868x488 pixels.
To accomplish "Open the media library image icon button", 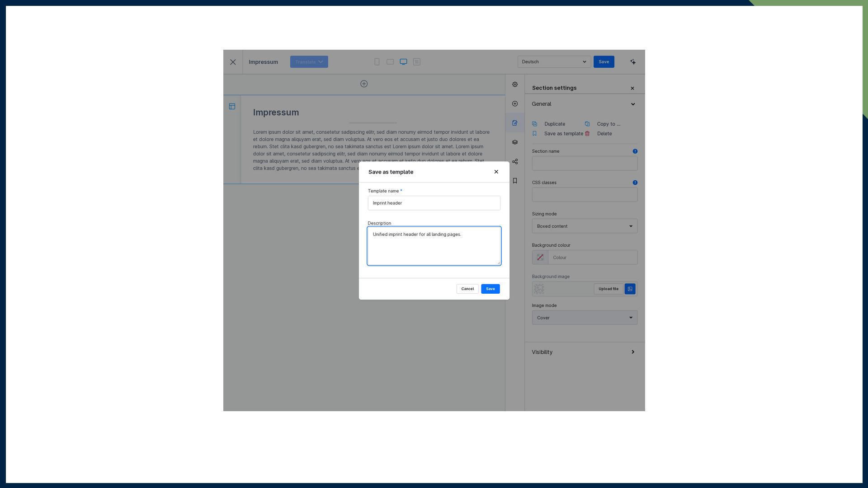I will (x=630, y=289).
